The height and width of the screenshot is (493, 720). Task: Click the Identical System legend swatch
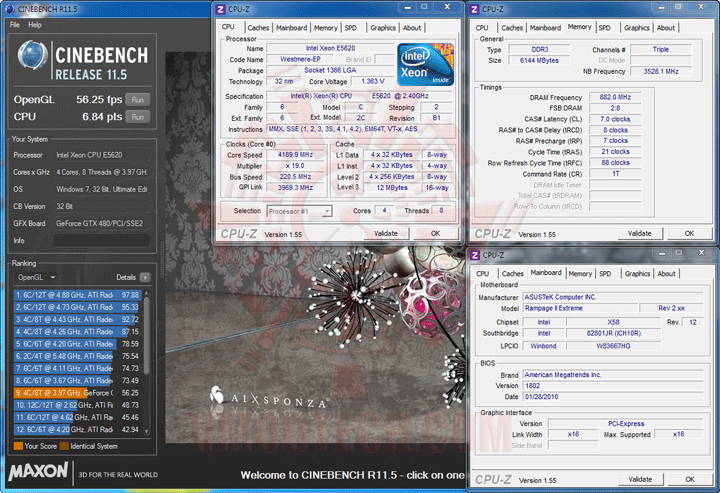64,446
